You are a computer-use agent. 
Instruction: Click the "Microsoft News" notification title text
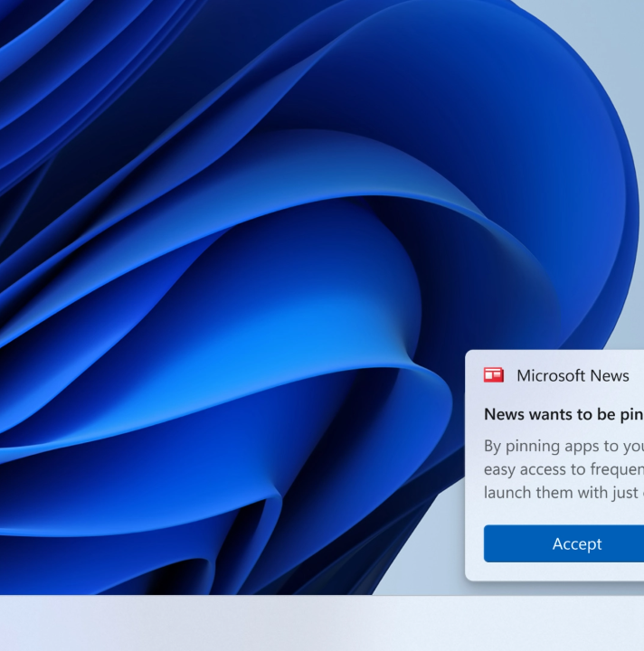click(x=573, y=375)
